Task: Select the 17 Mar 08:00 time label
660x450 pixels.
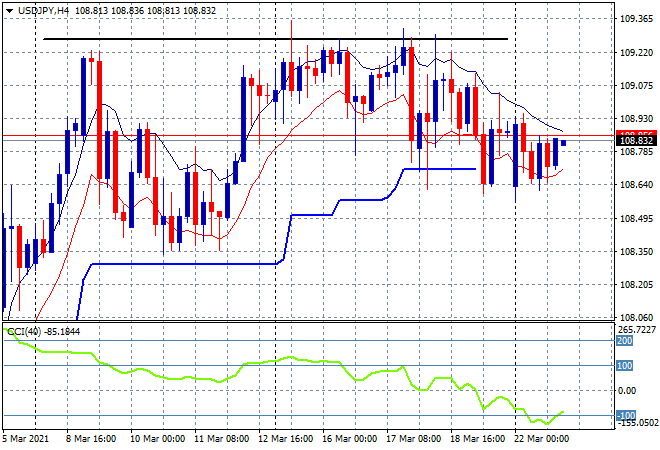Action: click(414, 439)
